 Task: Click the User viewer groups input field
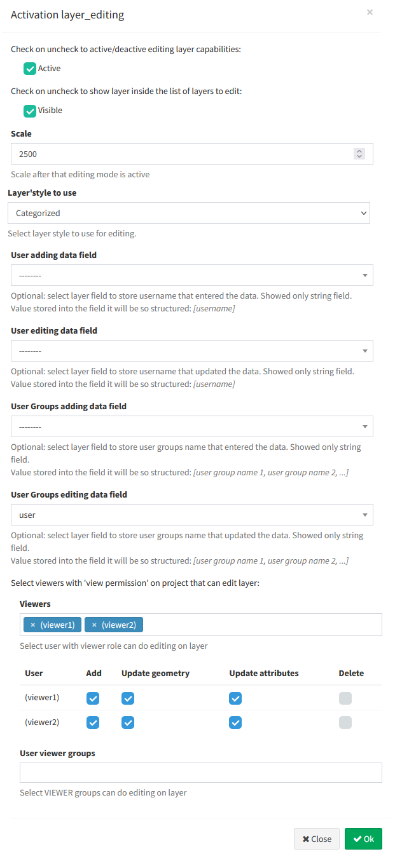pos(201,773)
